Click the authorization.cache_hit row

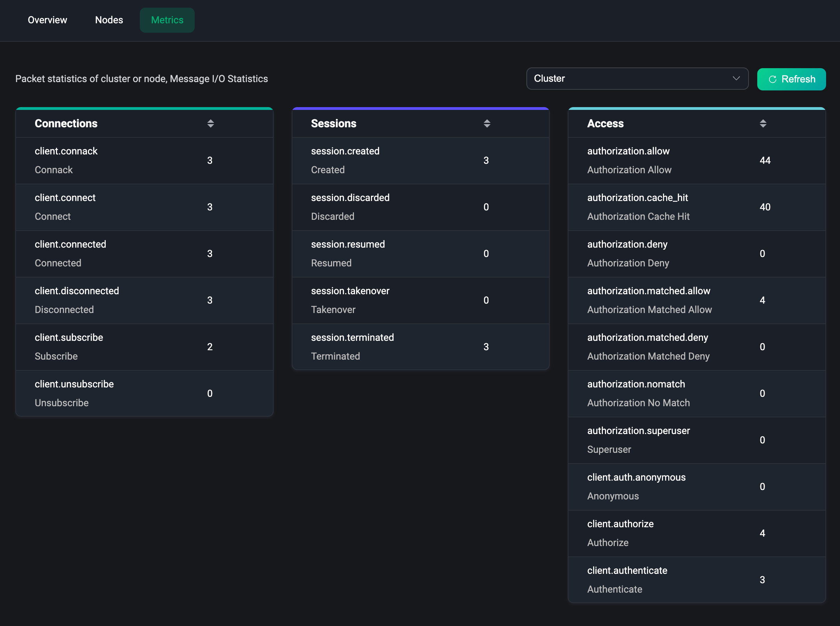click(x=696, y=207)
